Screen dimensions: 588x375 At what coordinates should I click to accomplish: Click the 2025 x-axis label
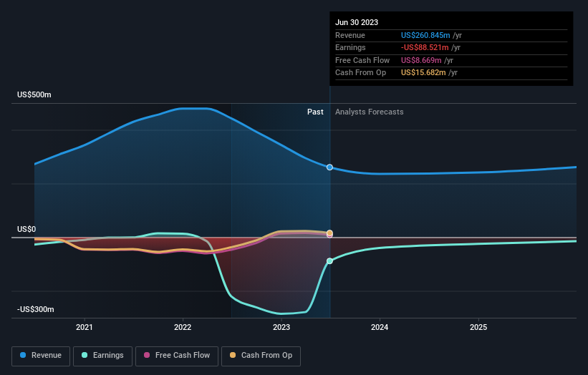478,327
